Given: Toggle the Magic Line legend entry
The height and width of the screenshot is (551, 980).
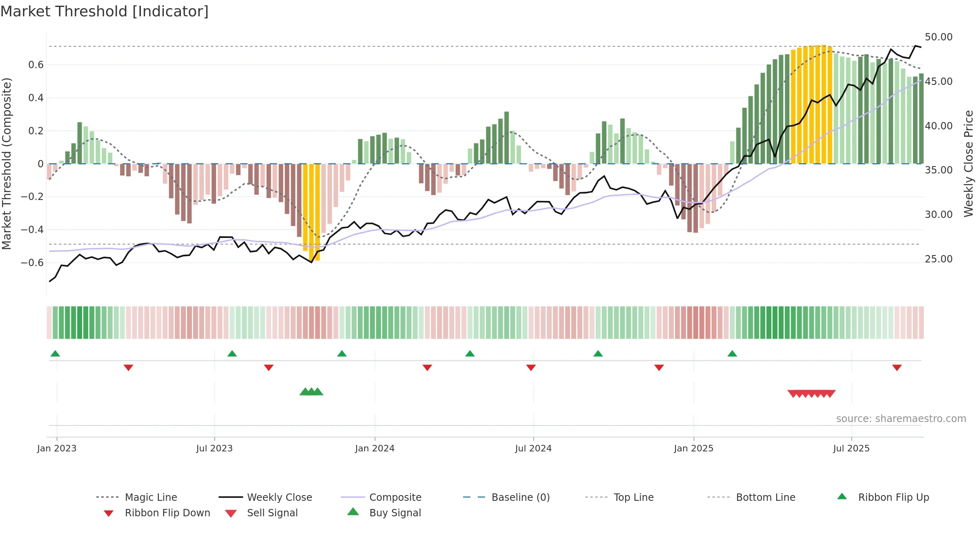Looking at the screenshot, I should [x=137, y=497].
